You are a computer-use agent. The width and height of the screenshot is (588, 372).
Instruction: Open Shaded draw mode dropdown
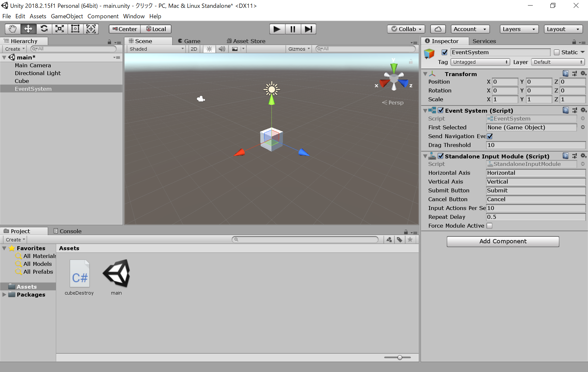point(156,49)
